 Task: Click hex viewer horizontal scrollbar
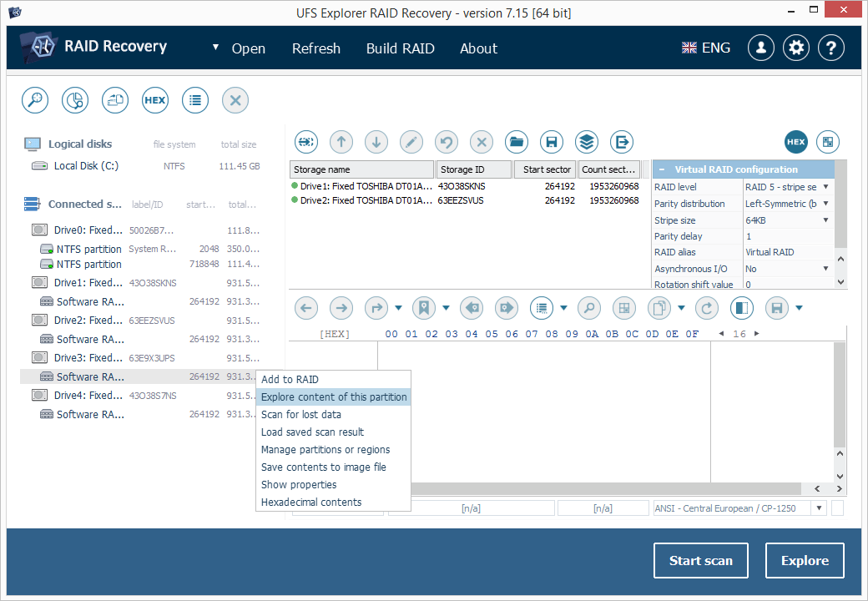click(x=606, y=488)
